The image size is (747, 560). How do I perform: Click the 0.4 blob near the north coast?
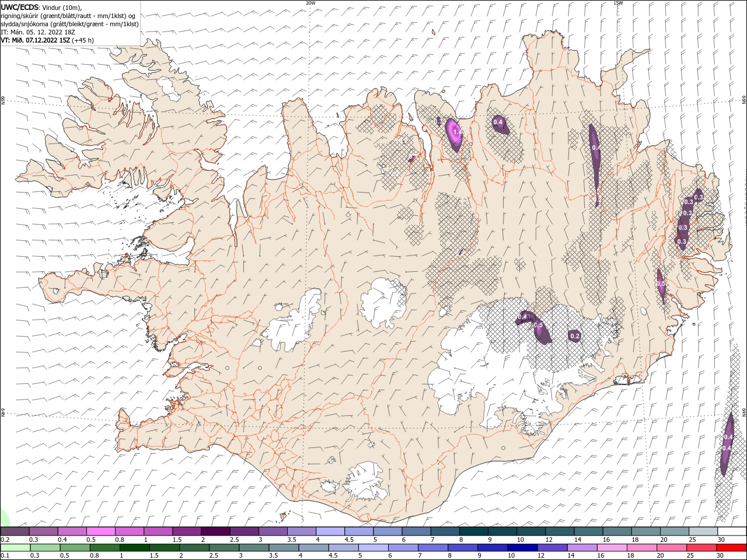tap(499, 123)
